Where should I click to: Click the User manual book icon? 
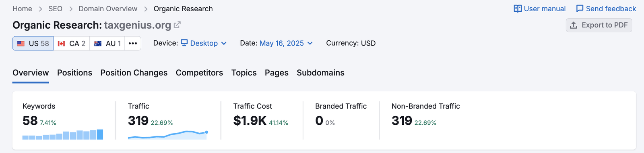518,9
